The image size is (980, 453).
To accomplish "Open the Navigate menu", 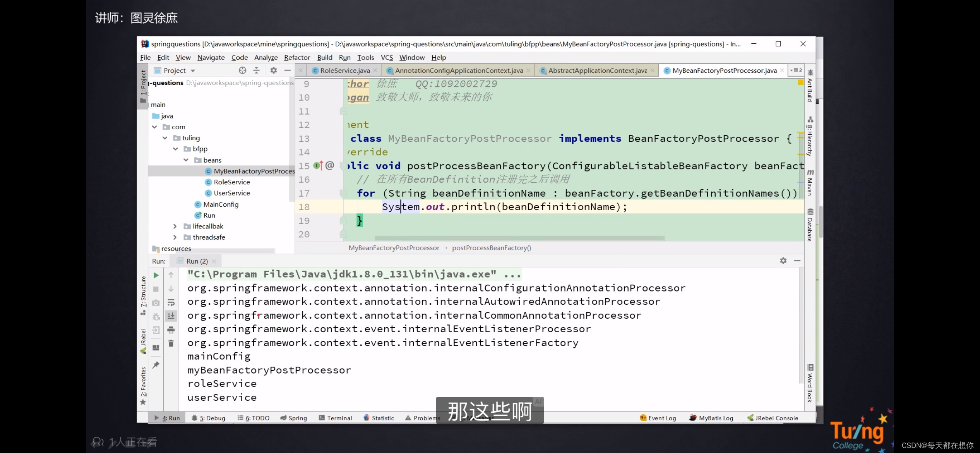I will (x=211, y=57).
